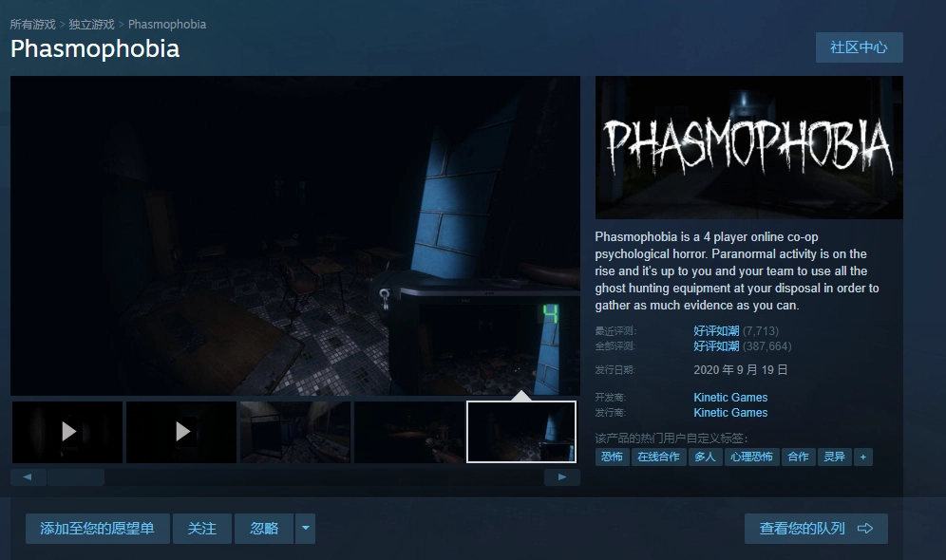The image size is (946, 560).
Task: Open publisher Kinetic Games link
Action: tap(730, 413)
